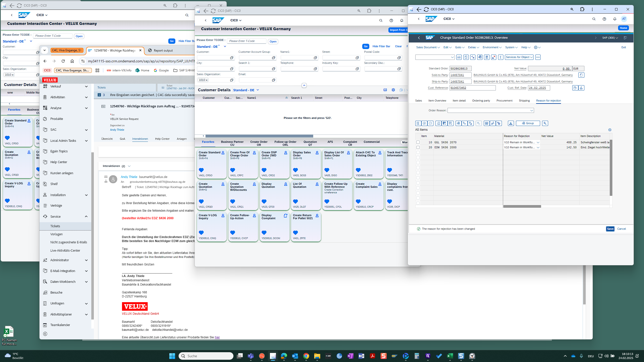Click the glasses display/change icon in the order toolbar
Screen dimensions: 644x362
coord(459,57)
